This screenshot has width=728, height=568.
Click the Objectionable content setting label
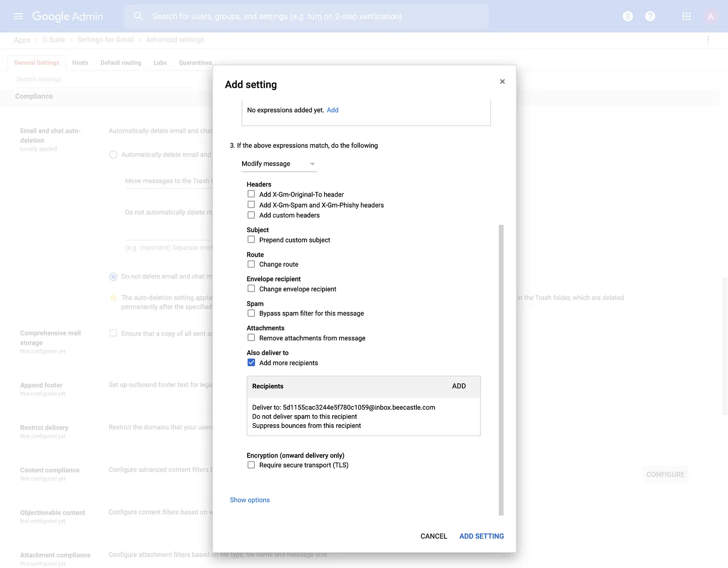pyautogui.click(x=53, y=512)
